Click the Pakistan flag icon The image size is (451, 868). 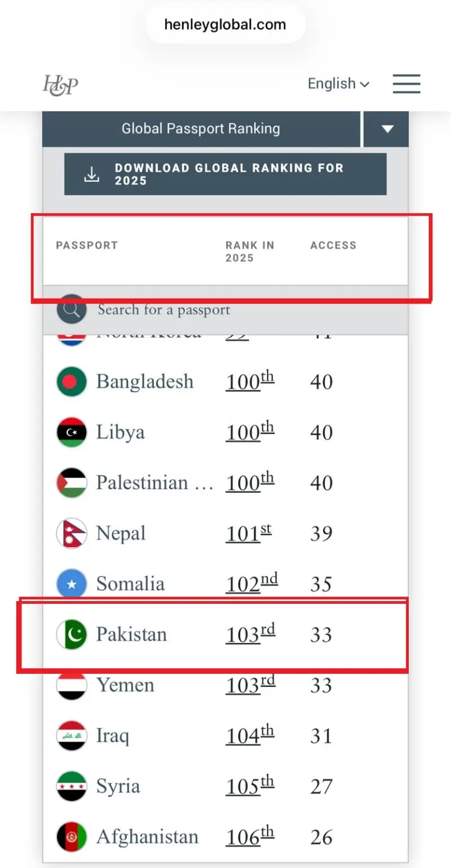(72, 634)
